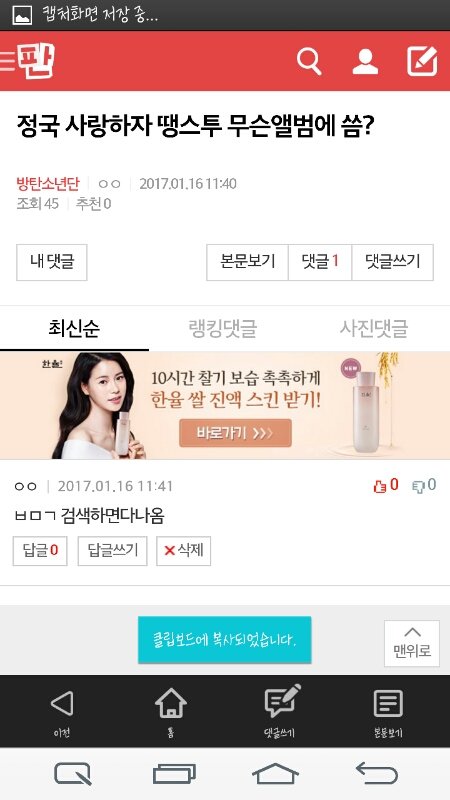Screen dimensions: 450x800
Task: Tap the write post pencil icon
Action: (x=422, y=61)
